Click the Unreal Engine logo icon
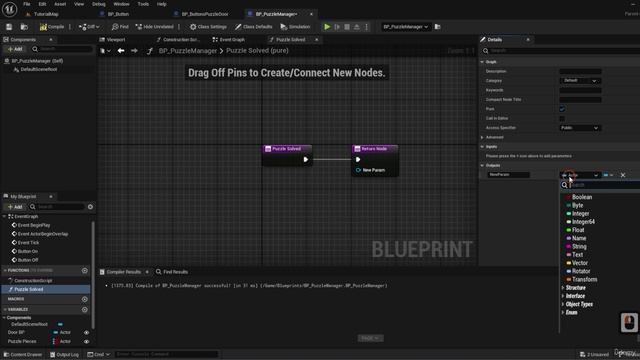 tap(9, 9)
